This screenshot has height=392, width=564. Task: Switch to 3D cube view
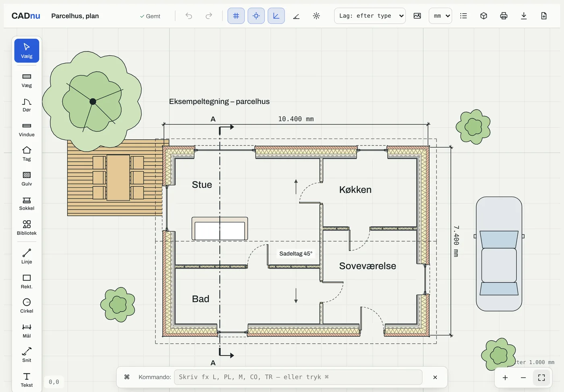point(484,16)
